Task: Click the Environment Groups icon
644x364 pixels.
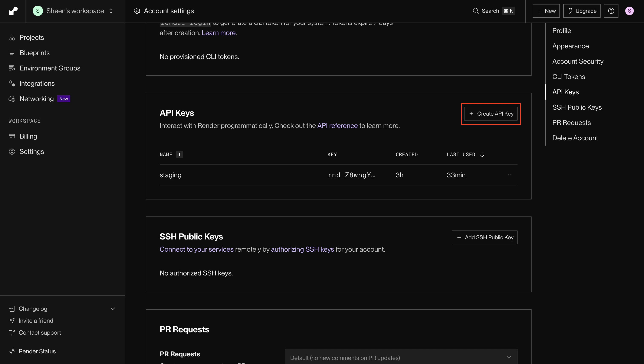Action: coord(12,68)
